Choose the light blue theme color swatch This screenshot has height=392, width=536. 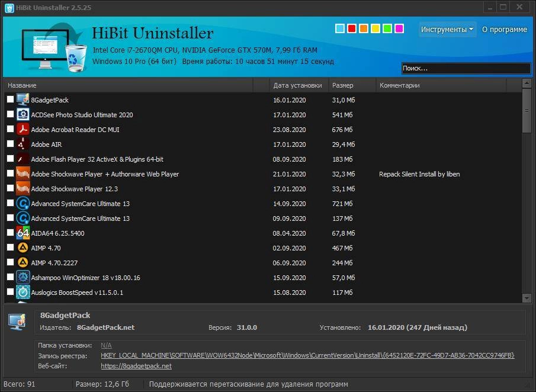[x=340, y=28]
